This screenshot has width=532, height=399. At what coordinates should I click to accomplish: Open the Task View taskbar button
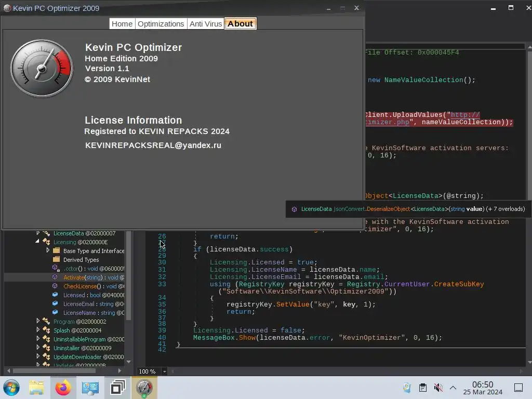[118, 388]
